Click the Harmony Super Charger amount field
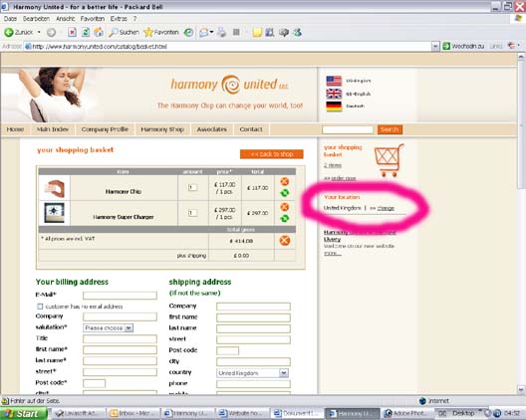The width and height of the screenshot is (526, 420). (x=192, y=213)
